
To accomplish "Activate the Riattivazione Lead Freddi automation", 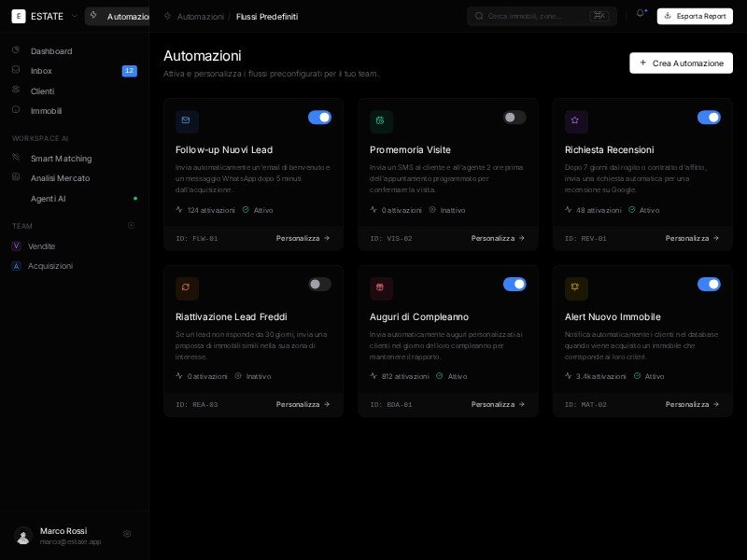I will pos(320,284).
